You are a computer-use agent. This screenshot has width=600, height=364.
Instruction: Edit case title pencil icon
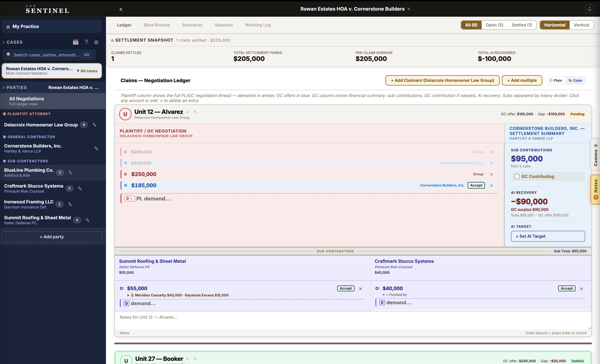coord(409,9)
